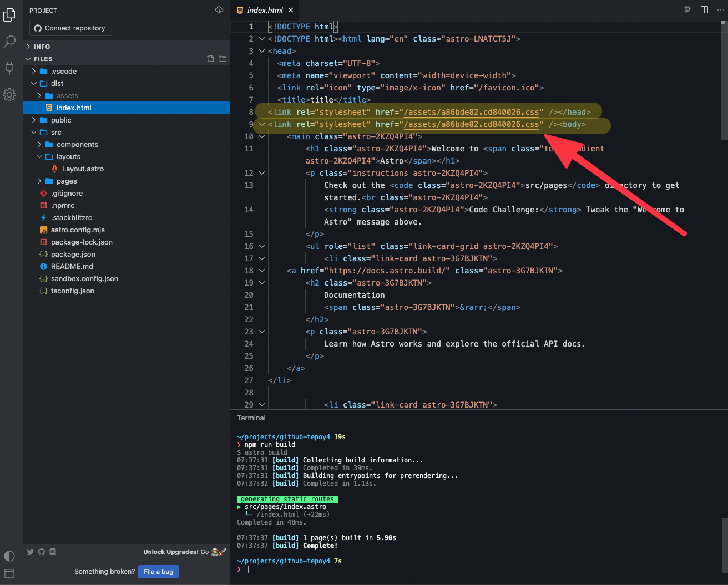Screen dimensions: 728x585
Task: Open GitHub via the status bar icon
Action: point(42,551)
